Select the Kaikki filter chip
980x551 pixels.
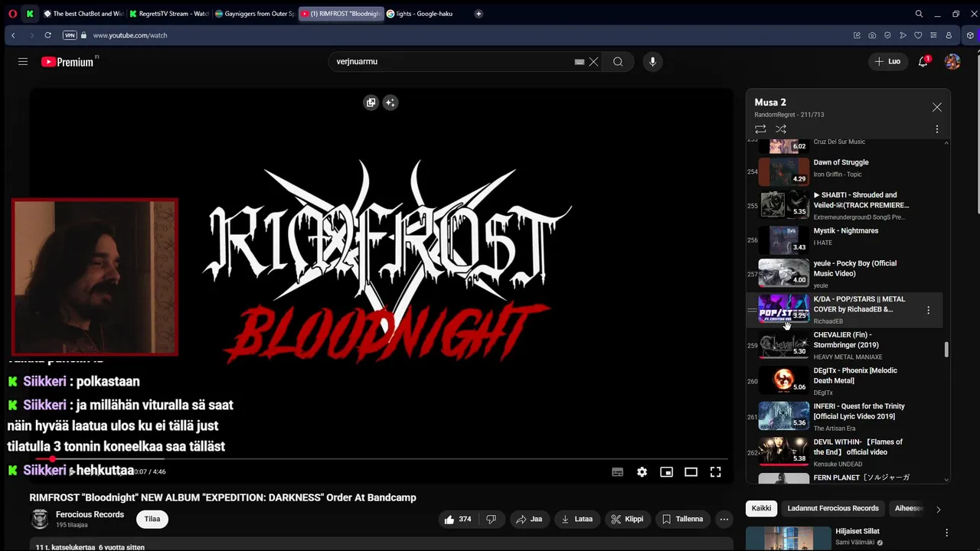(x=761, y=508)
